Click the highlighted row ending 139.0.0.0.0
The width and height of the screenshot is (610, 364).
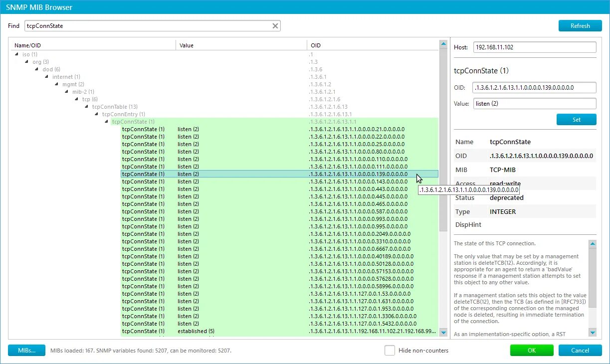[279, 174]
